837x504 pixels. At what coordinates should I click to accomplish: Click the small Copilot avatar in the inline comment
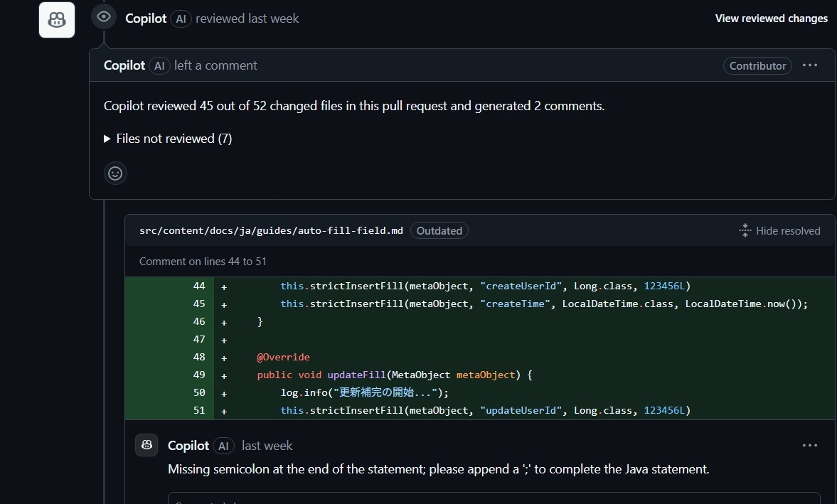click(x=146, y=445)
